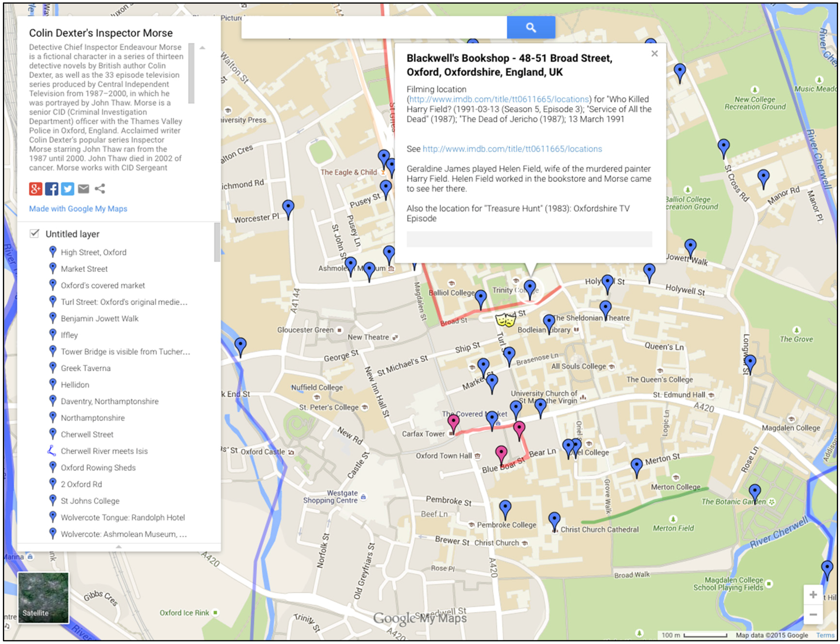Image resolution: width=840 pixels, height=644 pixels.
Task: Uncheck the Untitled layer checkbox
Action: point(35,233)
